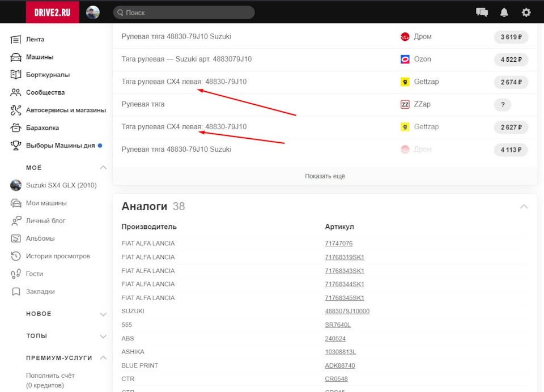Expand the ТОПЫ section chevron

(103, 336)
